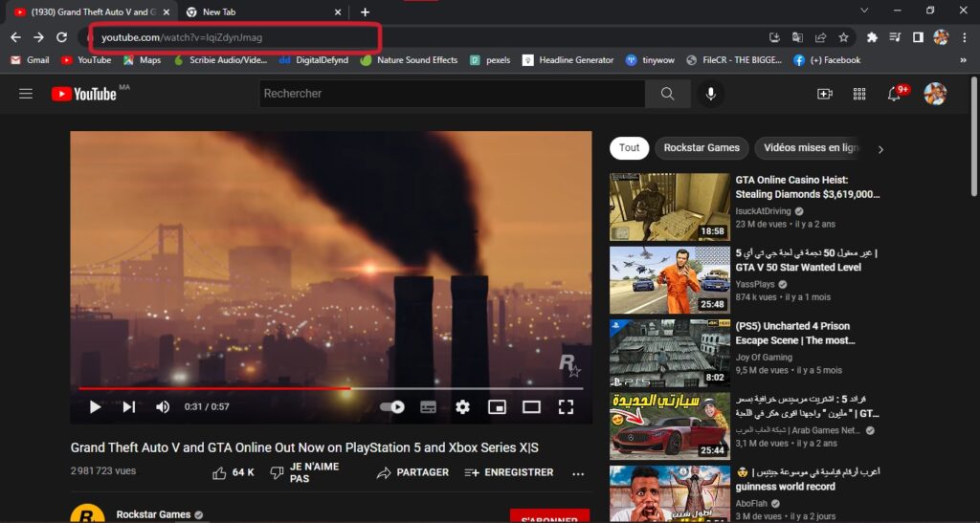The width and height of the screenshot is (980, 523).
Task: Open guinness world record video title
Action: 806,479
